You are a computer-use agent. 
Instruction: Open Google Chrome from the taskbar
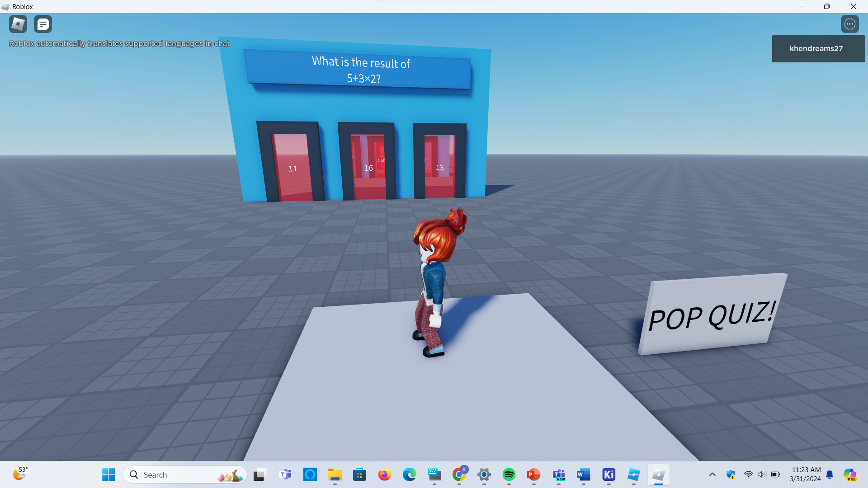[459, 474]
